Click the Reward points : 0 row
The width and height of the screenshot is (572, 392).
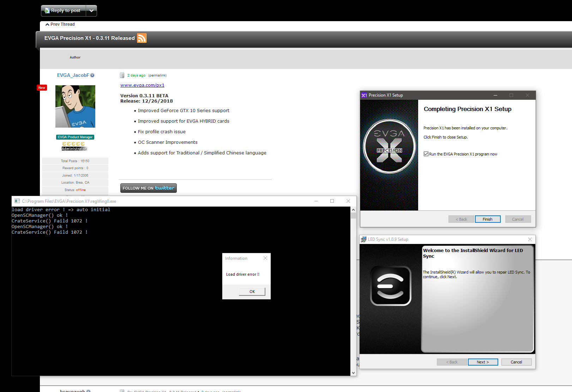pos(75,168)
